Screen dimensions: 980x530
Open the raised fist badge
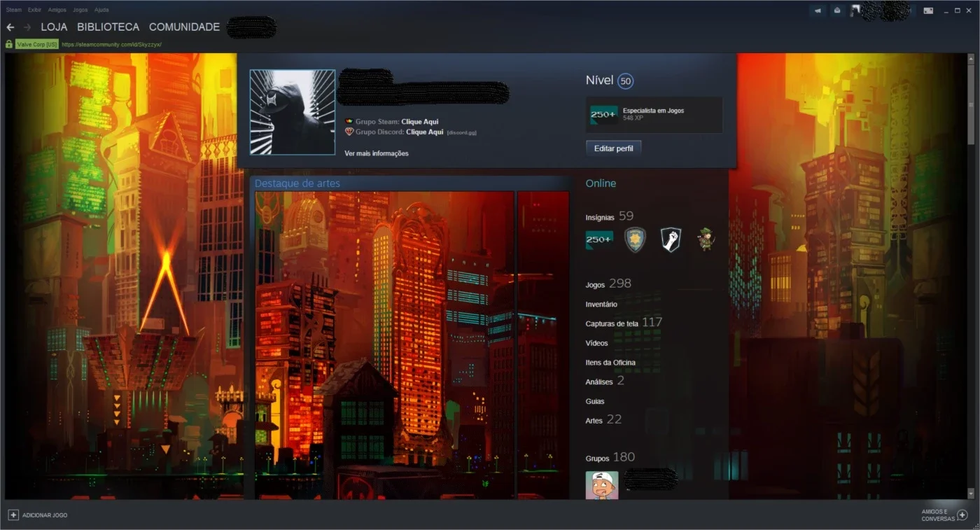[671, 240]
